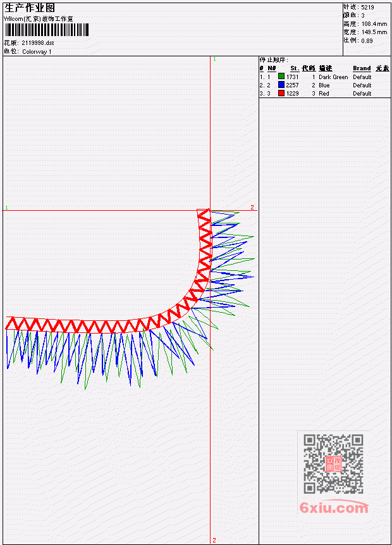Viewport: 392px width, 545px height.
Task: Click the 'St.' column header
Action: click(295, 68)
